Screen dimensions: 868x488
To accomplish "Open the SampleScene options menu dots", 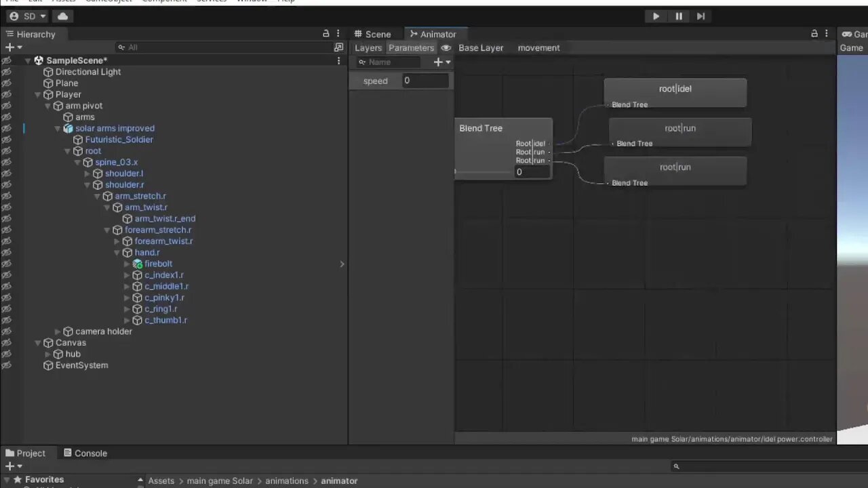I will 338,60.
